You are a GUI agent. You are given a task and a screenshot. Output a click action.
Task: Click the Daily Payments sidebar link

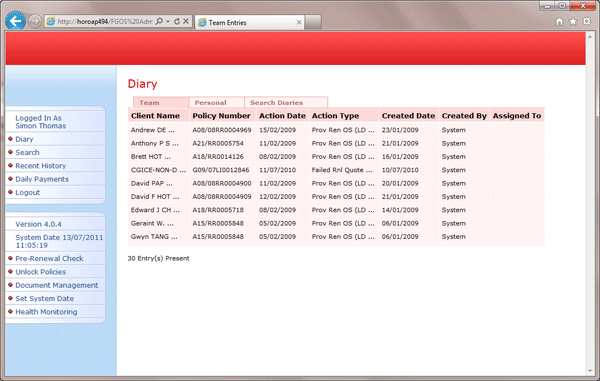(42, 179)
